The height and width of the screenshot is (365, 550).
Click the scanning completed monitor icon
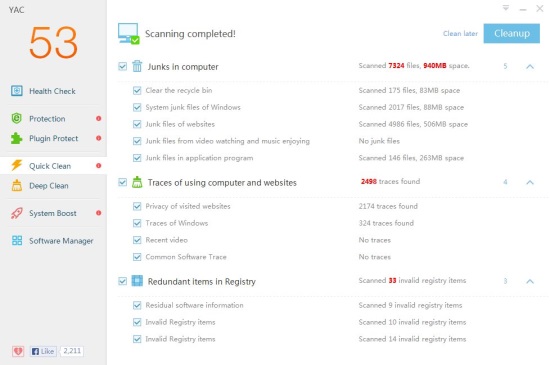point(129,34)
